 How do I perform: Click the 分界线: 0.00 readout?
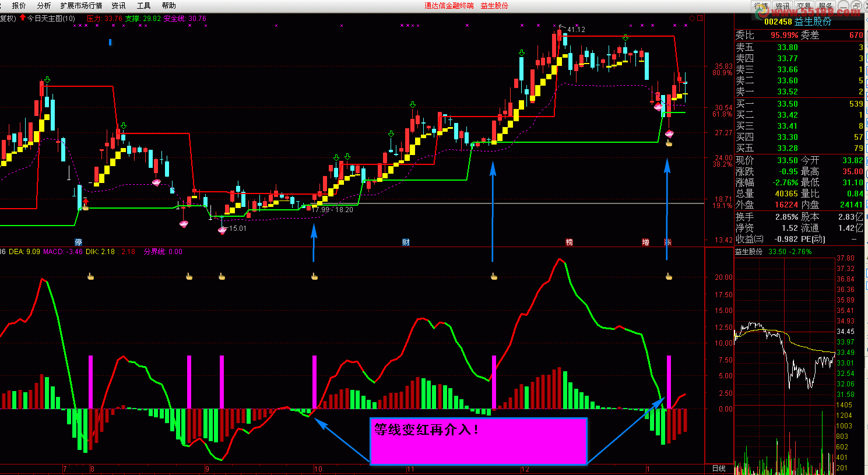[163, 252]
